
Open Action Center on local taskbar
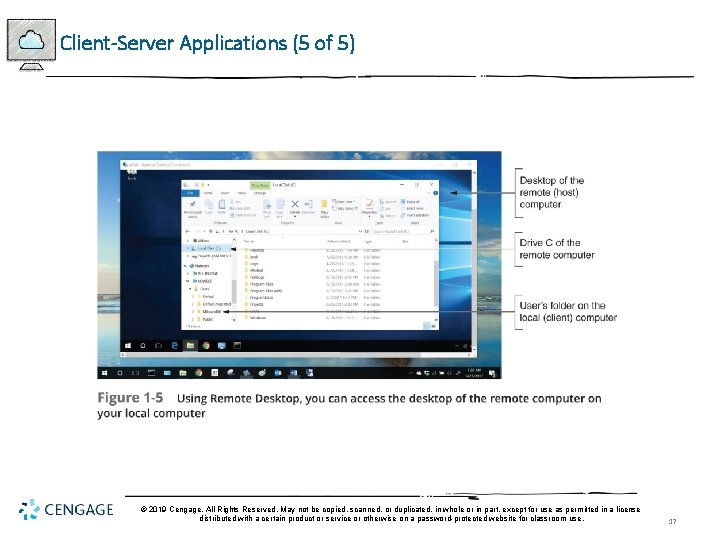click(492, 373)
